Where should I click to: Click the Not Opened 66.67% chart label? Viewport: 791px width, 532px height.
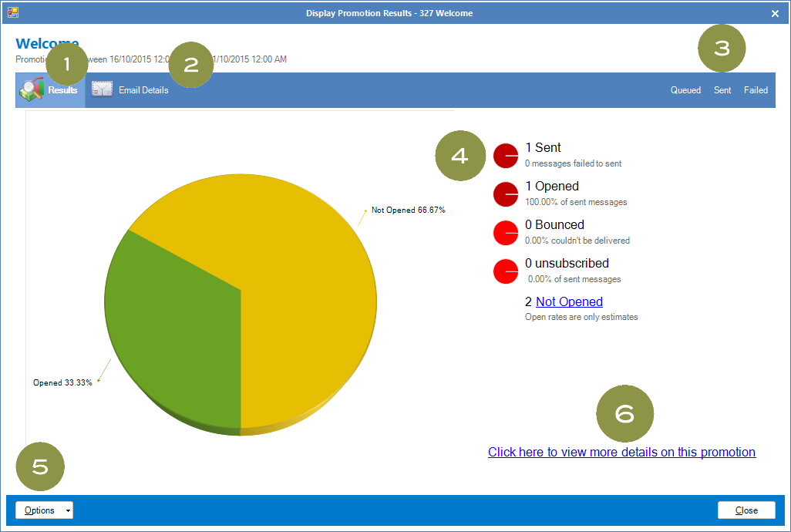click(x=408, y=210)
